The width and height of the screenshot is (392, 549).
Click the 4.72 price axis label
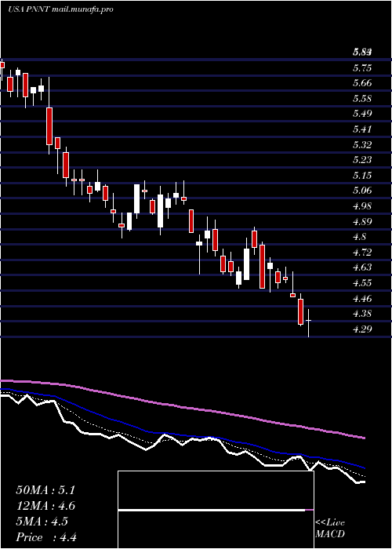pos(362,252)
